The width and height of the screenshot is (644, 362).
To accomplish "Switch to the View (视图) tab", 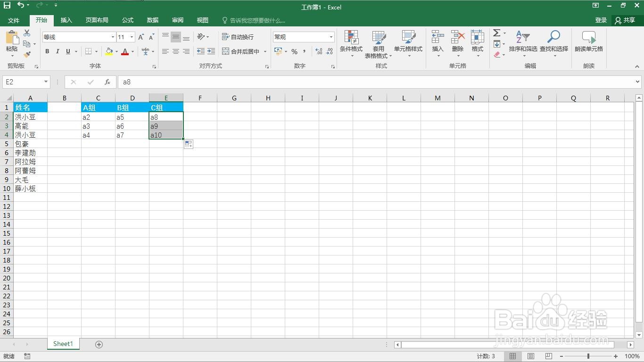I will [203, 20].
